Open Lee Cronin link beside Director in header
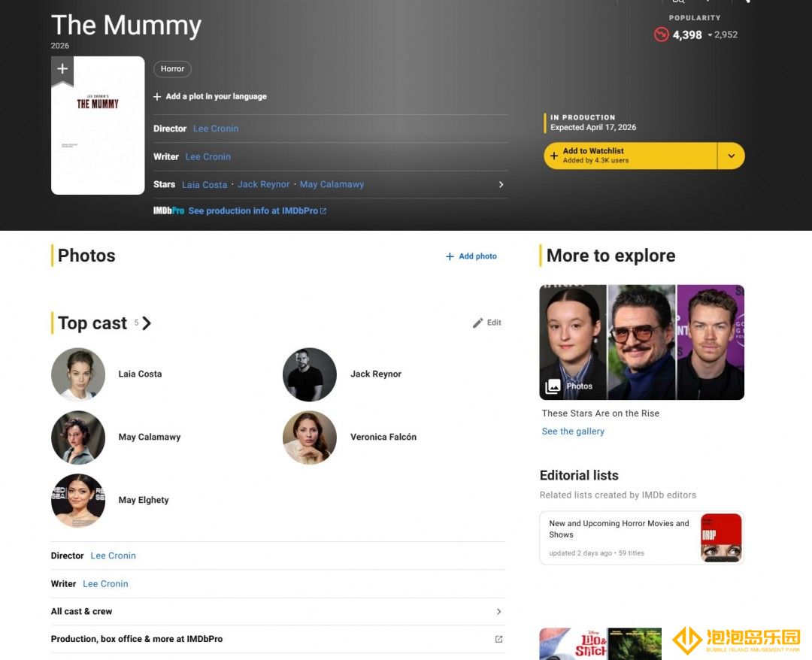Image resolution: width=812 pixels, height=660 pixels. click(x=216, y=129)
